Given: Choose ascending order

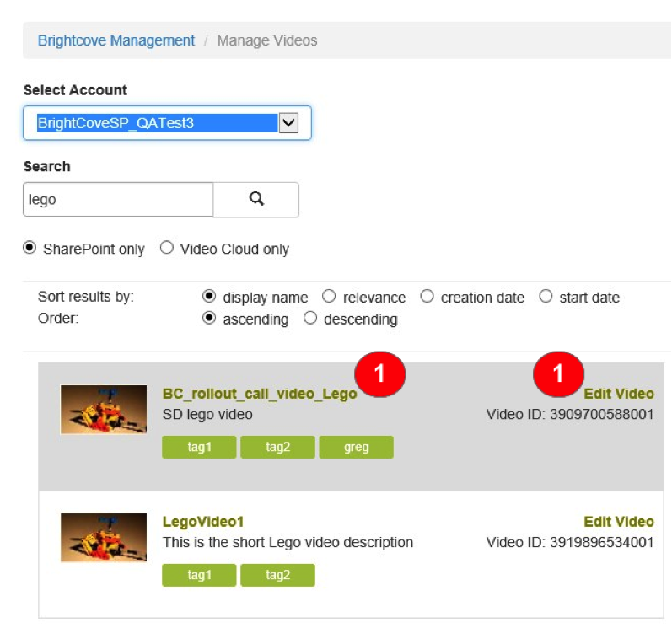Looking at the screenshot, I should pos(210,319).
